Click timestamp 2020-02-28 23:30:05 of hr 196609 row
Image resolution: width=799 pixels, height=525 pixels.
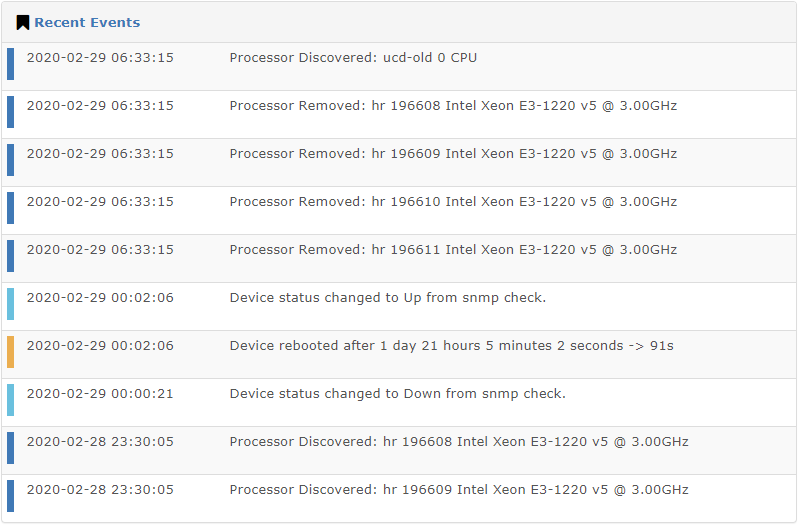click(x=100, y=489)
